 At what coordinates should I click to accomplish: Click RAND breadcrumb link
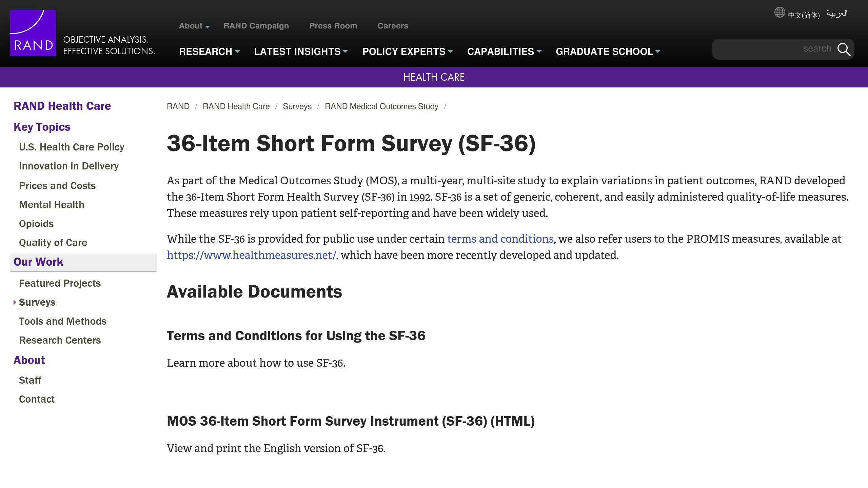(178, 106)
